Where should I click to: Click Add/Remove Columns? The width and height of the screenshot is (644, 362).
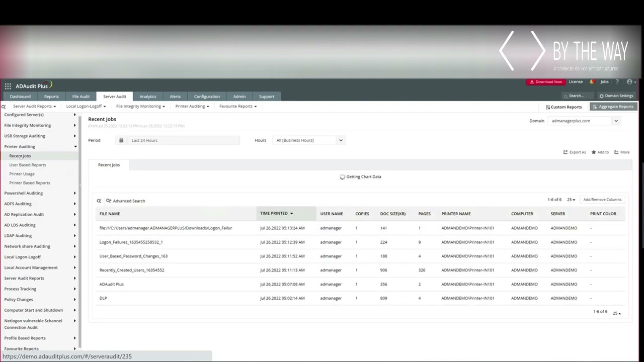point(602,200)
